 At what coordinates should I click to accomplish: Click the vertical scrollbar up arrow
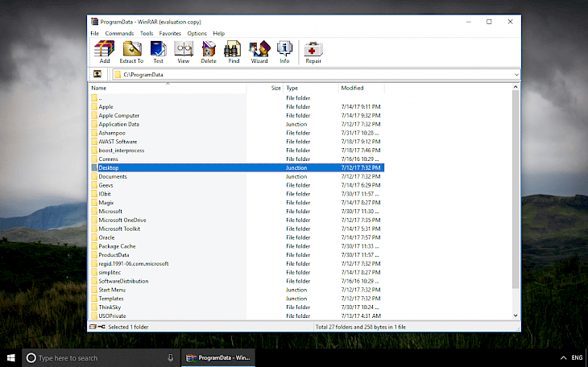pos(516,87)
